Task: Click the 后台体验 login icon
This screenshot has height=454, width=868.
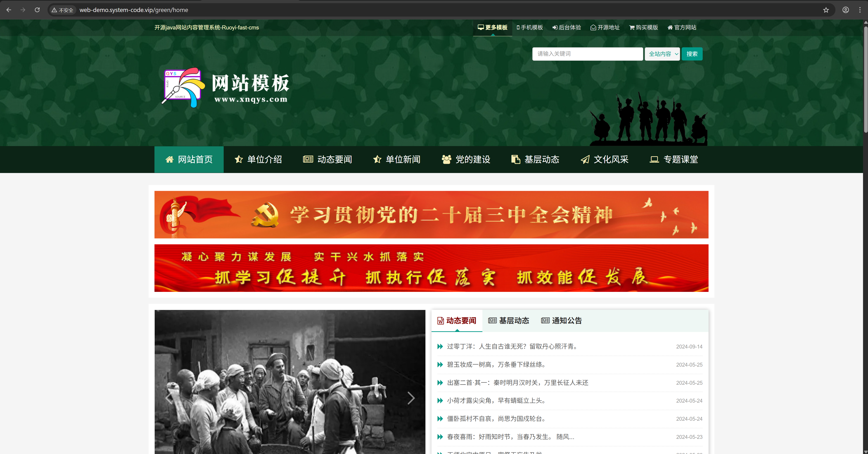Action: 555,28
